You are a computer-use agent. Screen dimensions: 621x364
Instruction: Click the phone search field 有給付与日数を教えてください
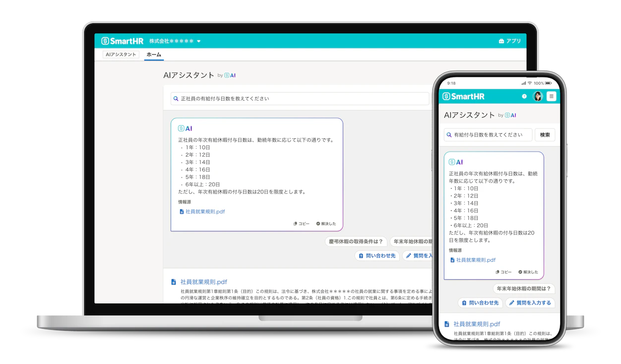click(x=488, y=135)
